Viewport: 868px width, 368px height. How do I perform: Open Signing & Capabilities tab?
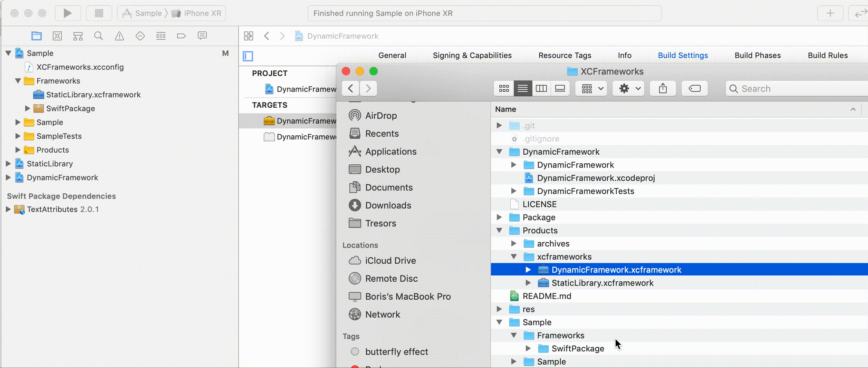click(472, 55)
